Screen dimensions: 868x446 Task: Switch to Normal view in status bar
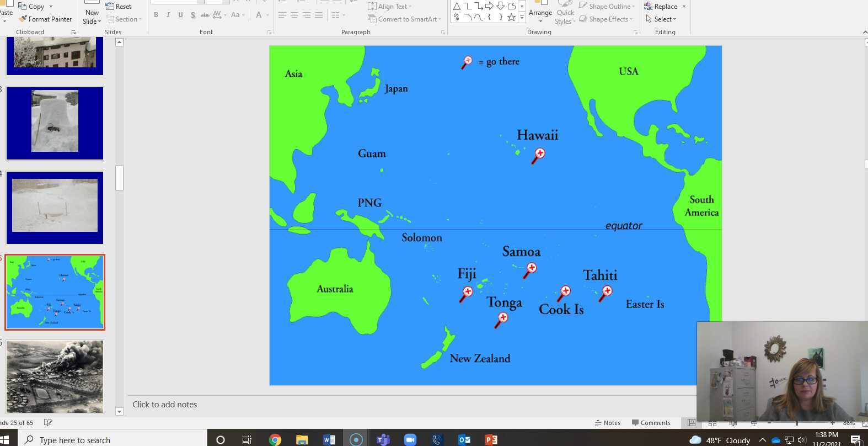pos(692,423)
